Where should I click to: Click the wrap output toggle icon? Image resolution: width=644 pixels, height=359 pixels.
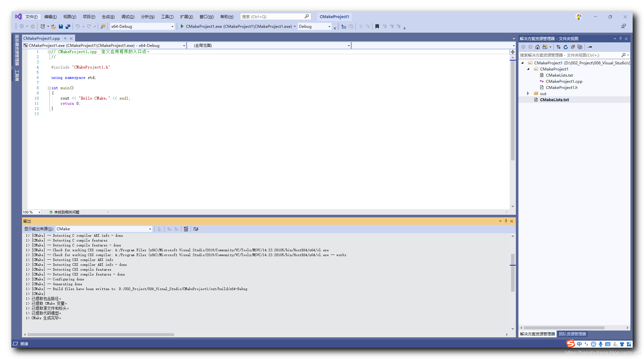[198, 229]
